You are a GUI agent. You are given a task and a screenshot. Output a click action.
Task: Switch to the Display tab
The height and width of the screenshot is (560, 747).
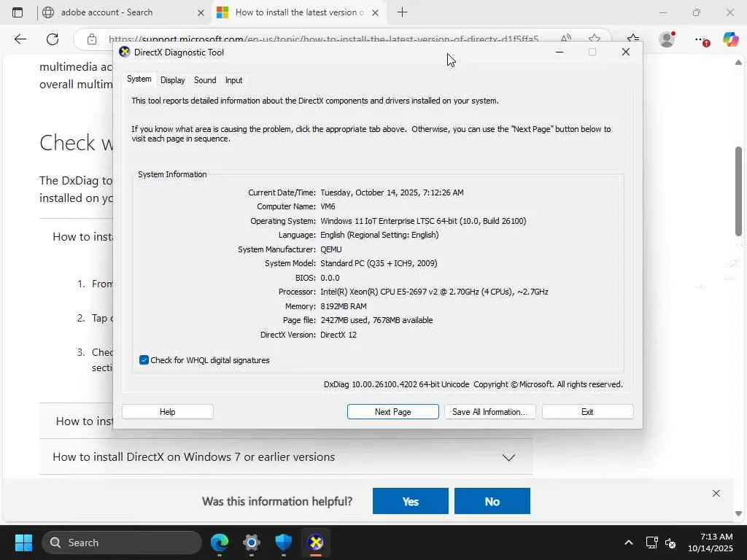point(172,80)
